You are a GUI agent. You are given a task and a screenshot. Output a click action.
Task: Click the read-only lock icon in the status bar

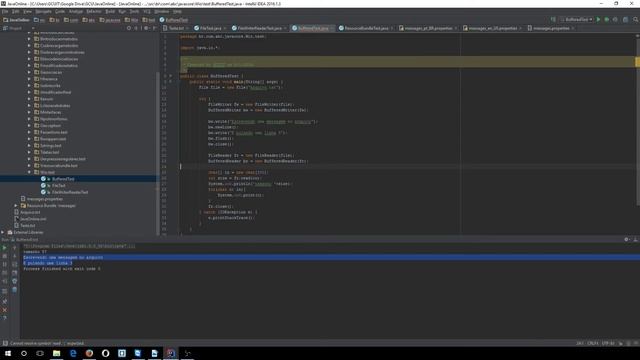coord(621,343)
